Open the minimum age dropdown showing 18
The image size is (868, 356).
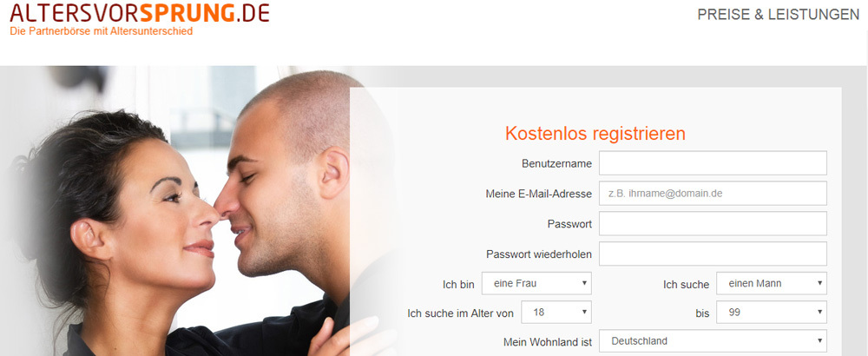click(556, 313)
